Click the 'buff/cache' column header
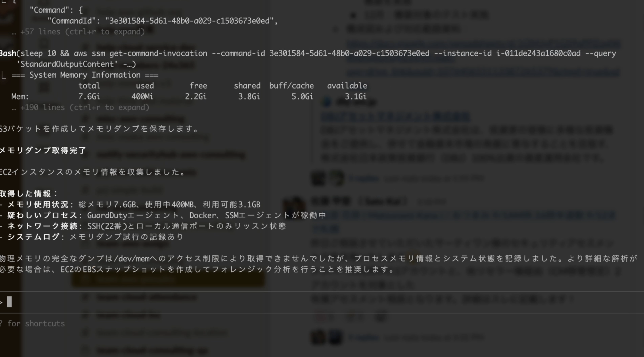 [291, 86]
